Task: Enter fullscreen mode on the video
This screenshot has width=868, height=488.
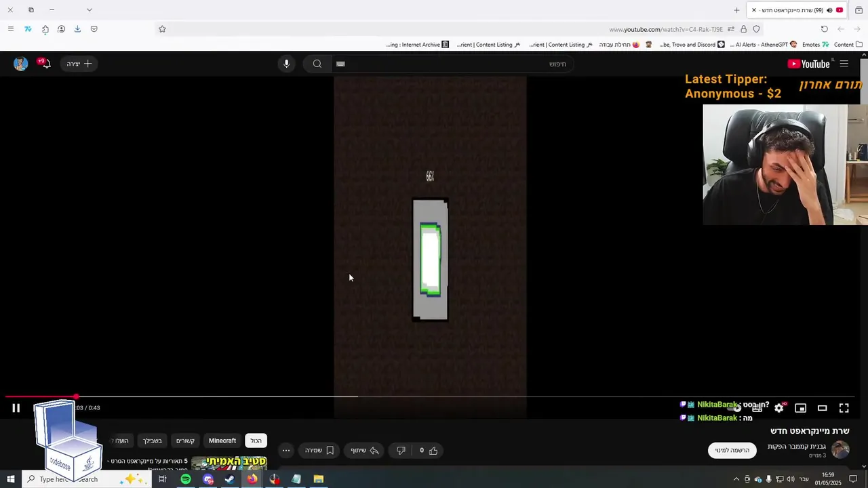Action: (x=844, y=408)
